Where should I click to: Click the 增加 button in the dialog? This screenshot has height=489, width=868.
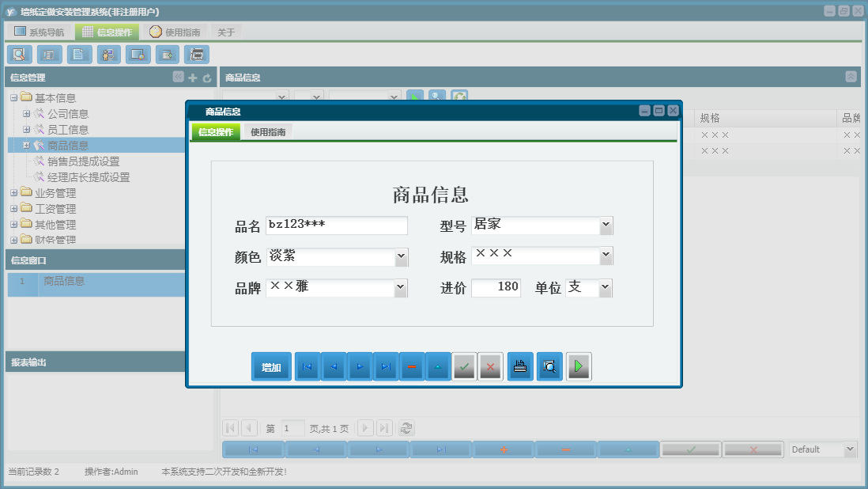[x=271, y=366]
